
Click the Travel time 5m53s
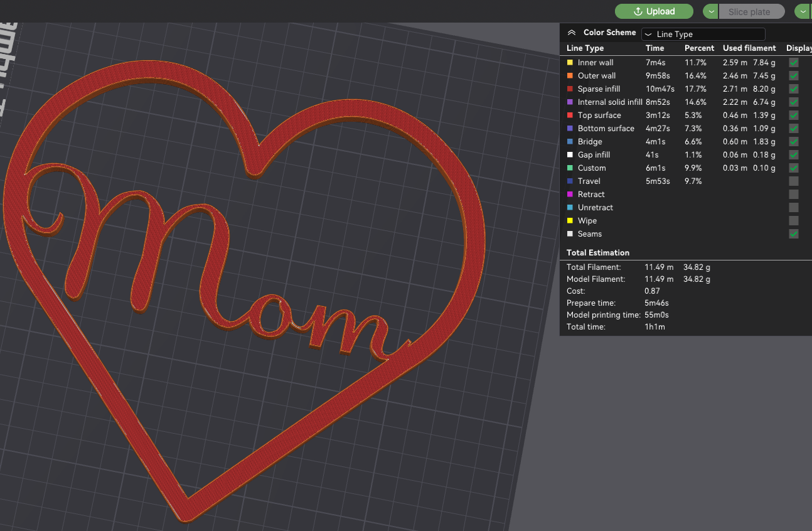tap(658, 181)
